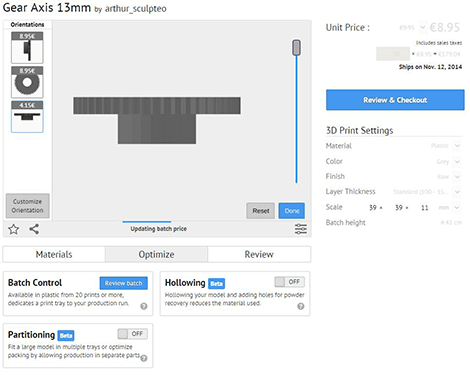Click the Reset button

point(261,211)
